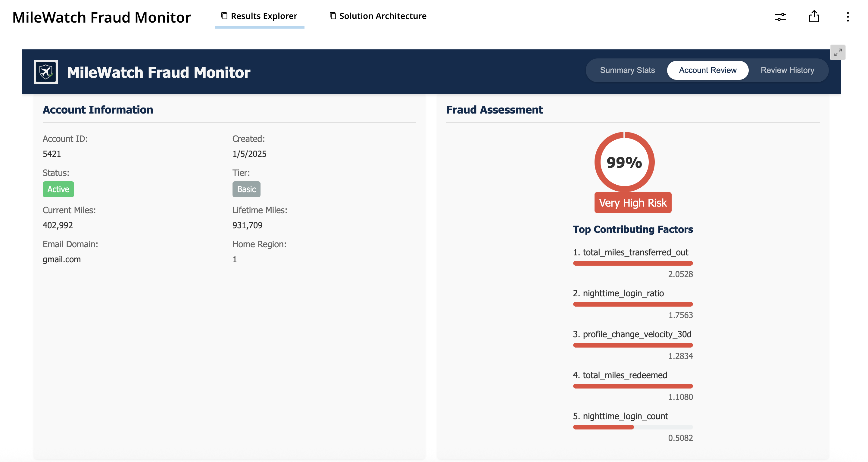Switch to Summary Stats view

pyautogui.click(x=627, y=70)
